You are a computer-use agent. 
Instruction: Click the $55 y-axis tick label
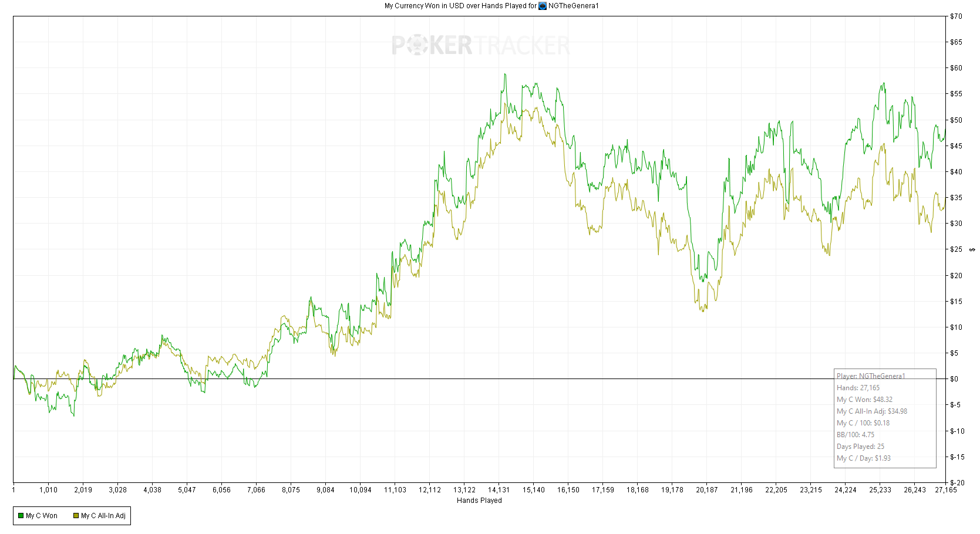coord(957,94)
